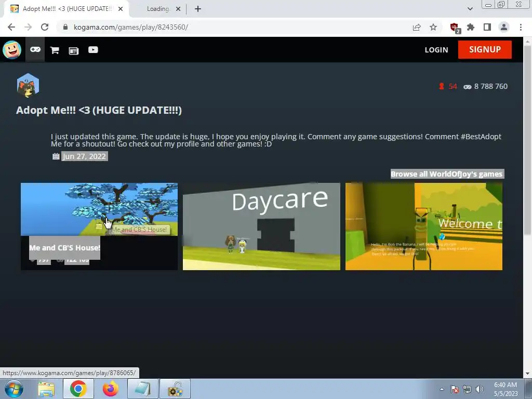Viewport: 532px width, 399px height.
Task: Click the game title Adopt Me!!! heading
Action: pos(99,110)
